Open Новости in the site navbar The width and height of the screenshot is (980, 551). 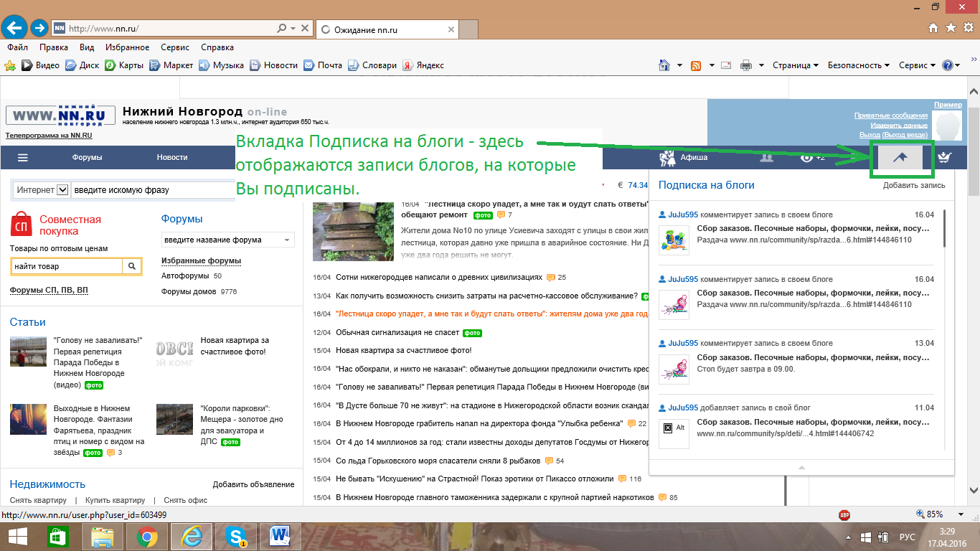point(172,157)
